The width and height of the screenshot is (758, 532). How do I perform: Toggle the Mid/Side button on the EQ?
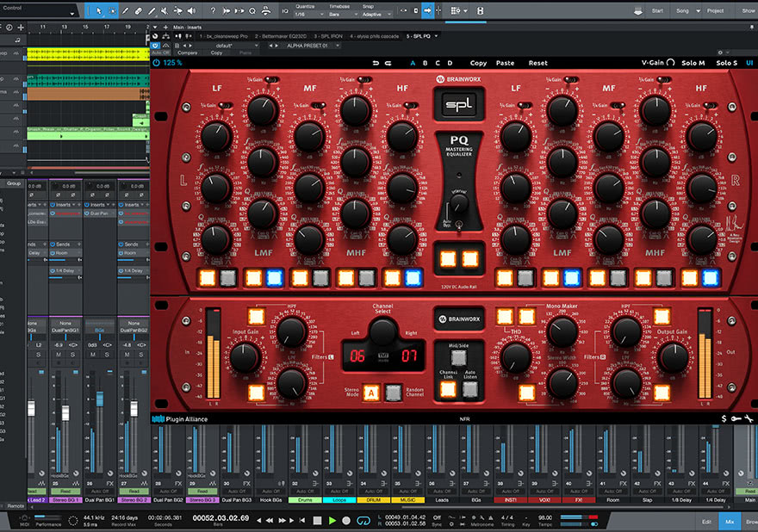click(458, 357)
